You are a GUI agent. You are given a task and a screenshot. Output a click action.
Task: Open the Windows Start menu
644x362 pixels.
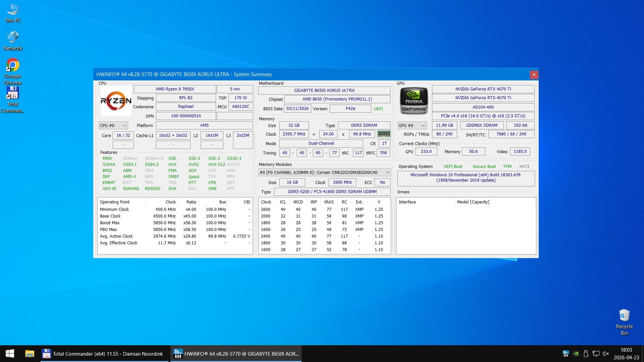(10, 354)
